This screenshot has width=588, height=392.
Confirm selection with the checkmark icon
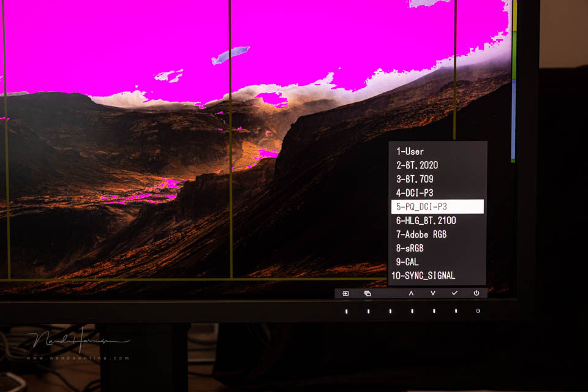454,293
